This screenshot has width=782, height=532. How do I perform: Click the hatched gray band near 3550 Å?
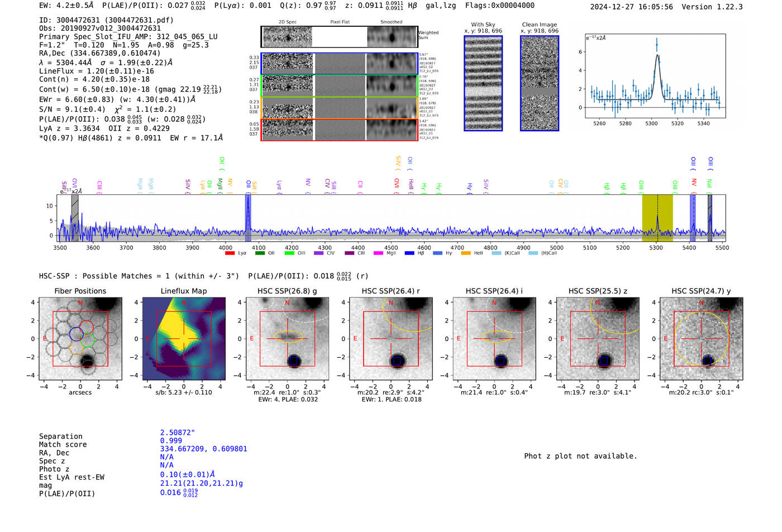(x=75, y=218)
